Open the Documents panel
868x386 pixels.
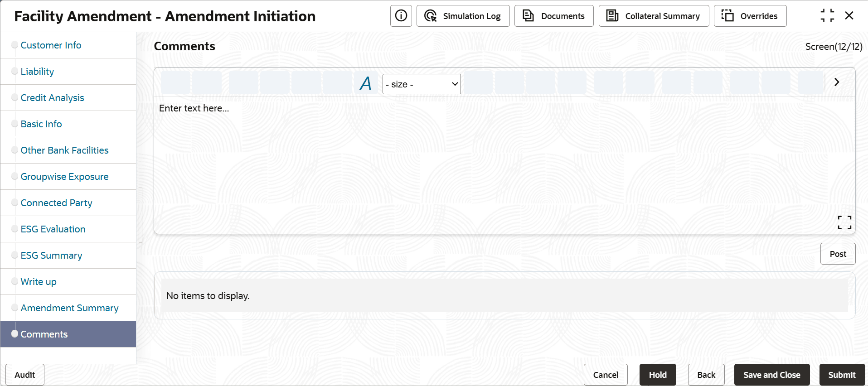(x=554, y=16)
